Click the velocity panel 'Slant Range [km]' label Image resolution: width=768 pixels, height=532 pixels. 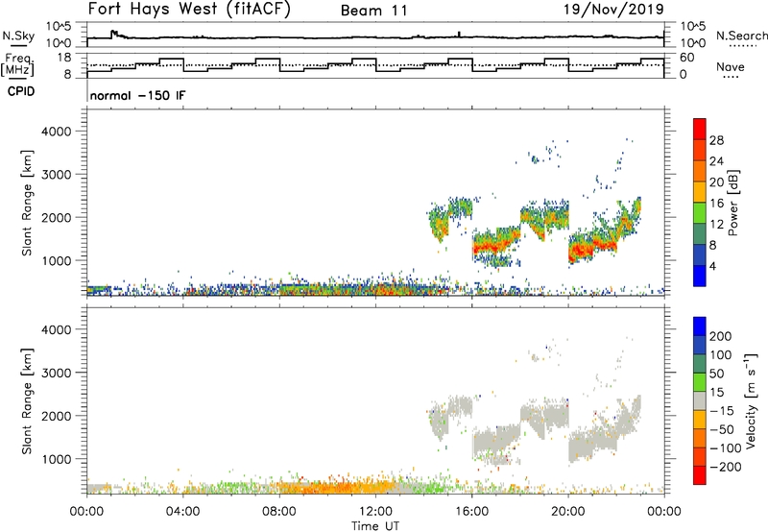27,401
